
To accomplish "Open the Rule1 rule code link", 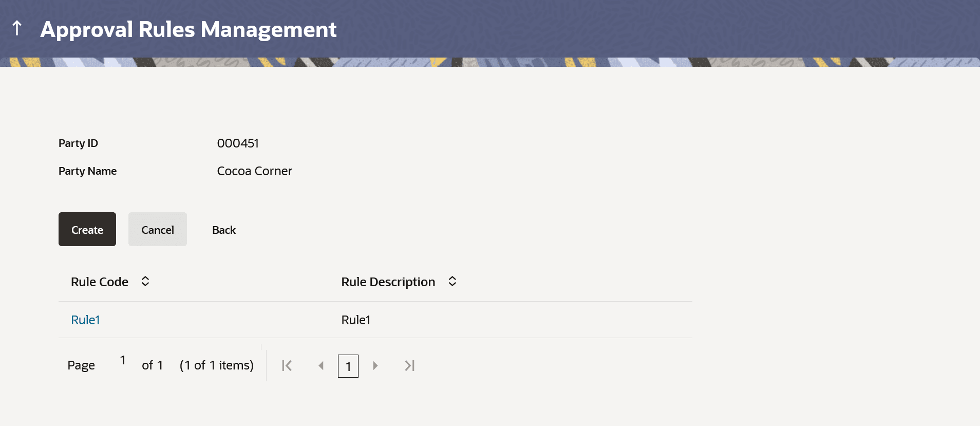I will [85, 320].
